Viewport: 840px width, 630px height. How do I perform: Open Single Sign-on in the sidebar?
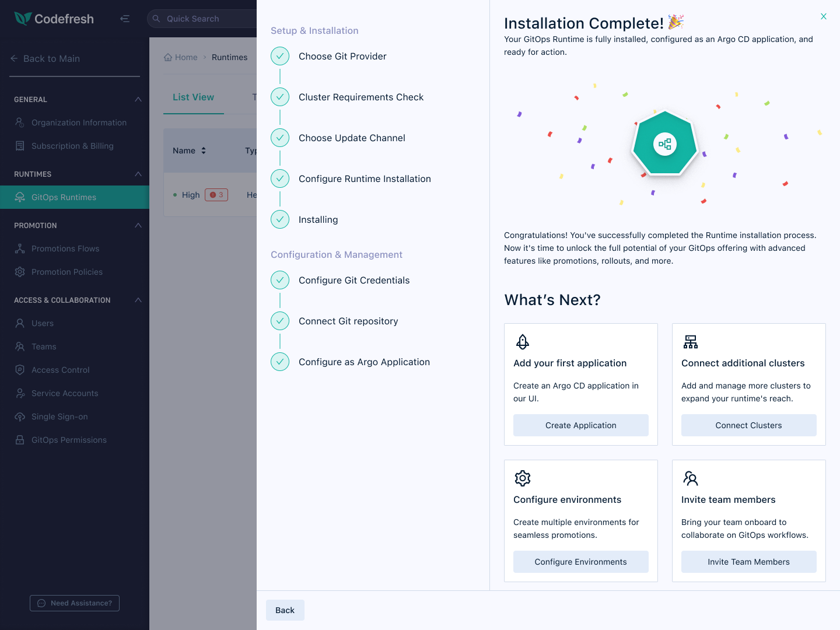tap(75, 416)
